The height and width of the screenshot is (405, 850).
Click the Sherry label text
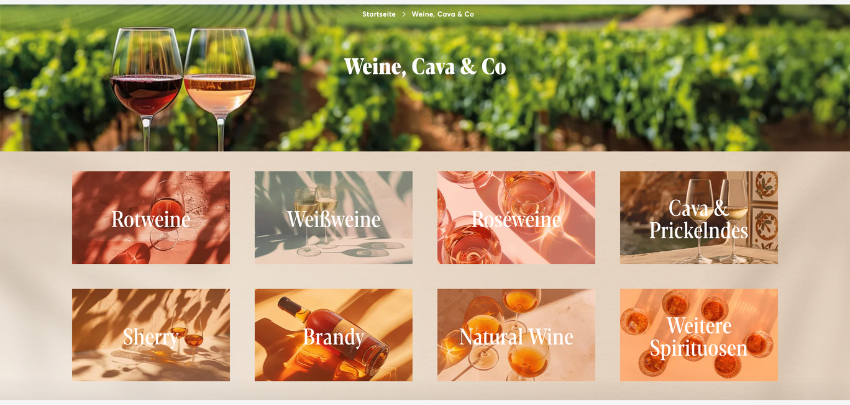[x=150, y=337]
